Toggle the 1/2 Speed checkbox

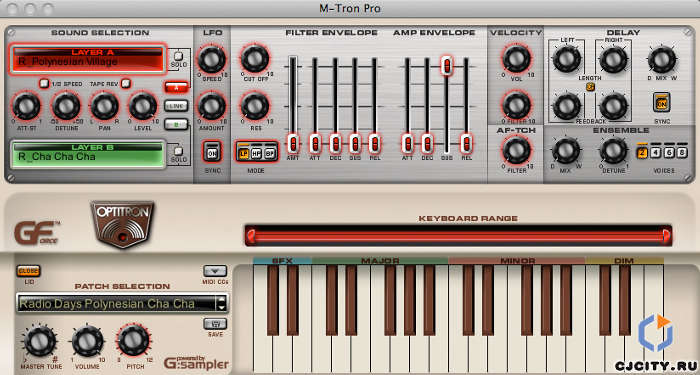[x=44, y=83]
